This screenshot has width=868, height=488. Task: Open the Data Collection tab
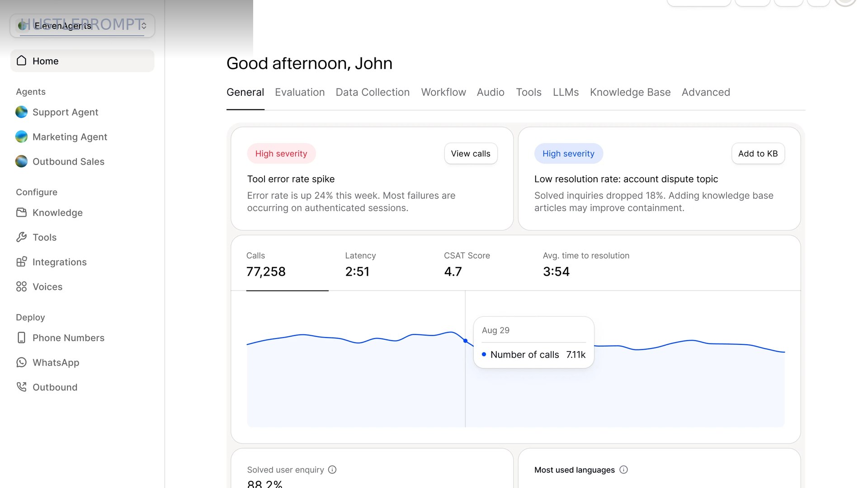(x=373, y=92)
